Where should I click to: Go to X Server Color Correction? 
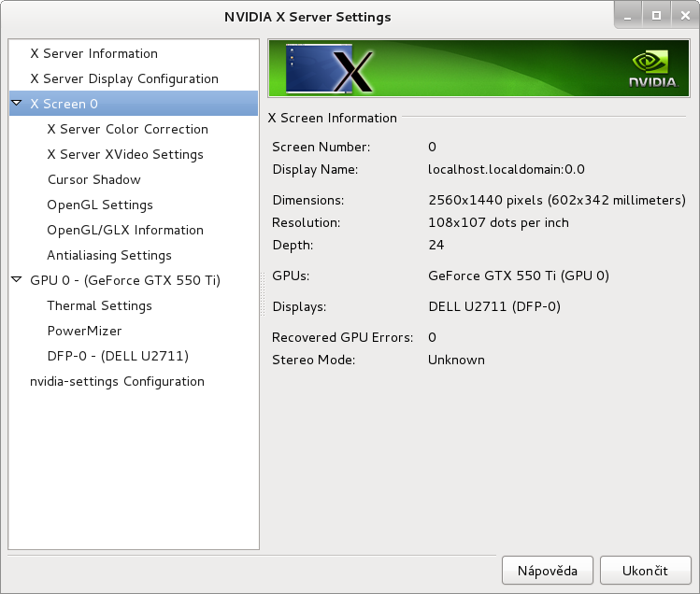128,129
